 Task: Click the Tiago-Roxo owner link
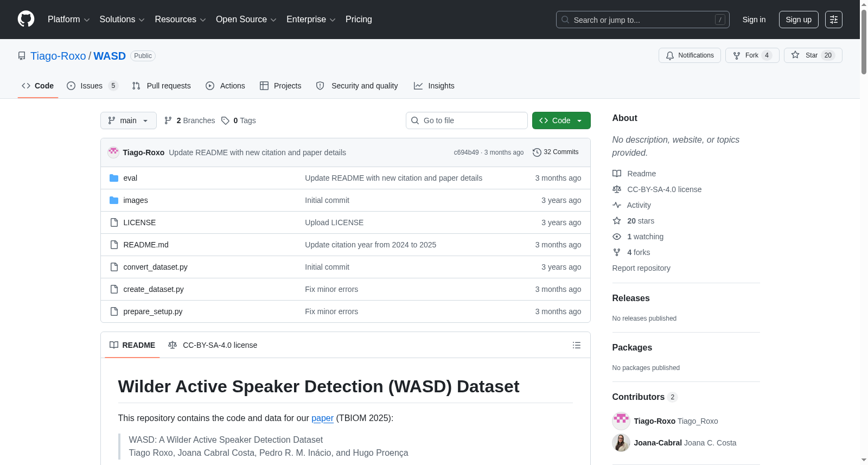click(58, 56)
